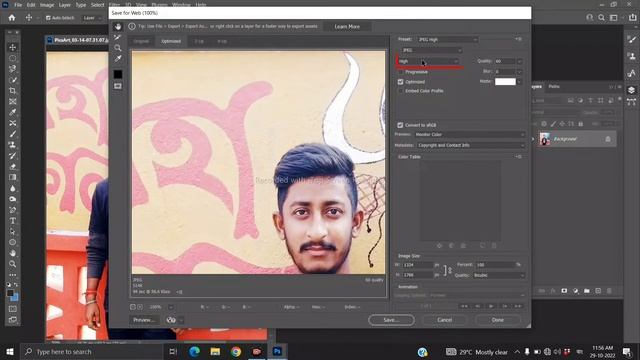Open File Explorer from the taskbar
This screenshot has width=640, height=360.
215,351
